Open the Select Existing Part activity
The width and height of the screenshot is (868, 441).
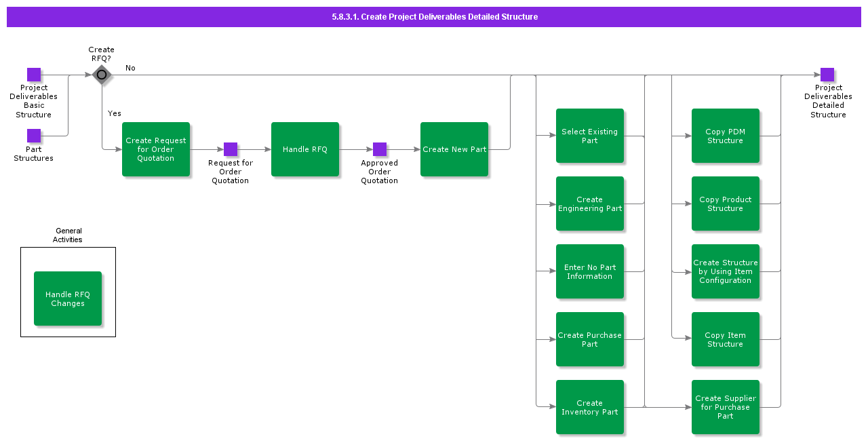(590, 136)
